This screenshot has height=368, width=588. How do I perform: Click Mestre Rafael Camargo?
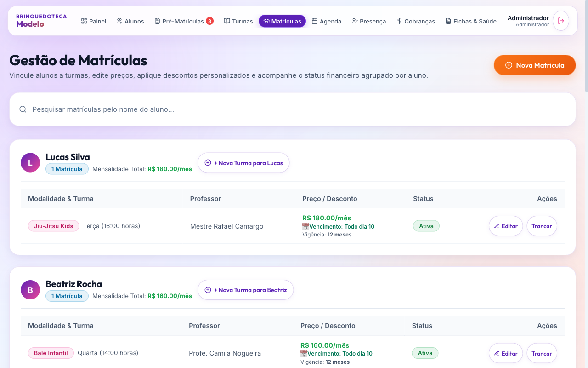click(226, 226)
